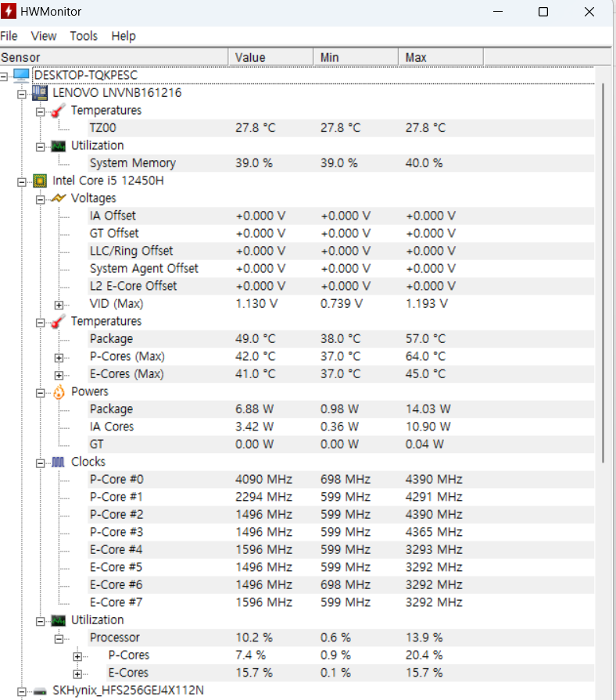The image size is (616, 700).
Task: Open the File menu
Action: click(9, 36)
